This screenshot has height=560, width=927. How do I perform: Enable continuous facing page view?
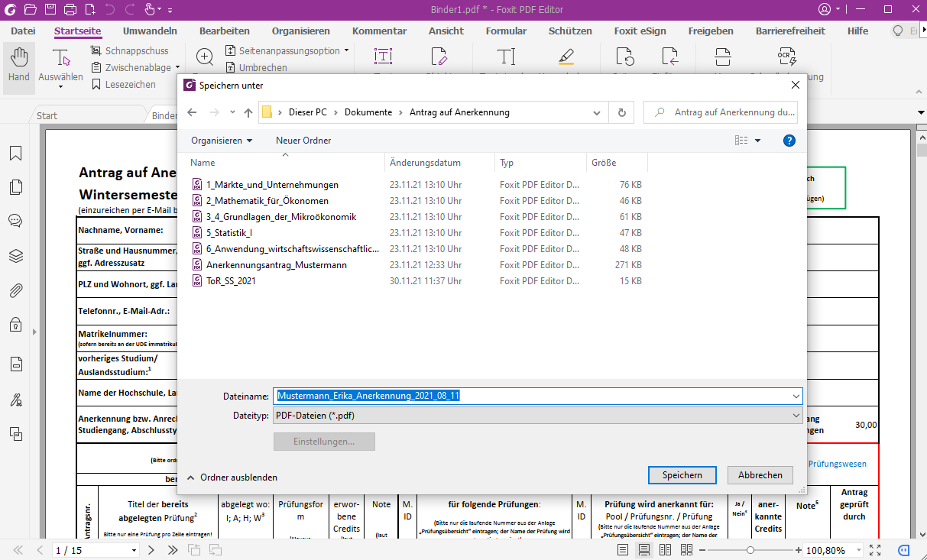686,550
